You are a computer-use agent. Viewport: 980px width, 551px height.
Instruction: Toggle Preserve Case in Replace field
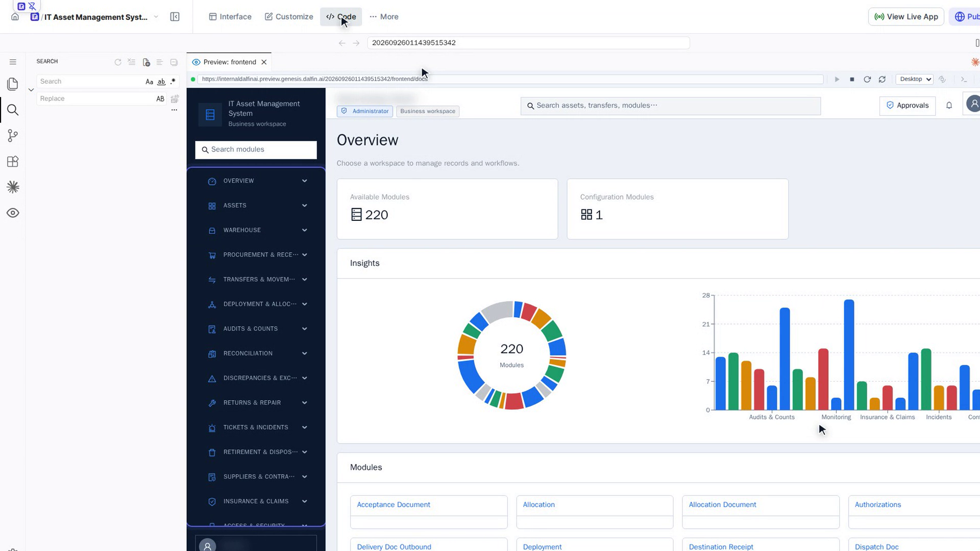click(160, 99)
